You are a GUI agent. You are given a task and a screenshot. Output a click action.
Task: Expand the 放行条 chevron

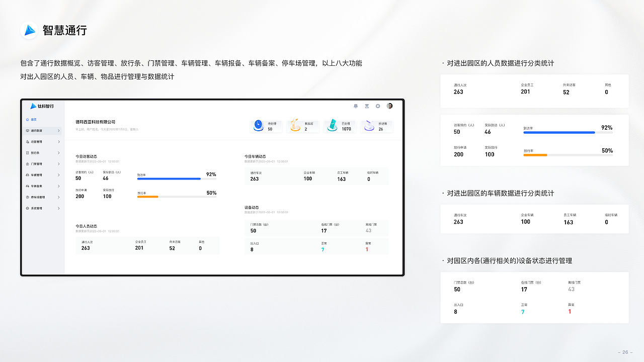[x=59, y=153]
